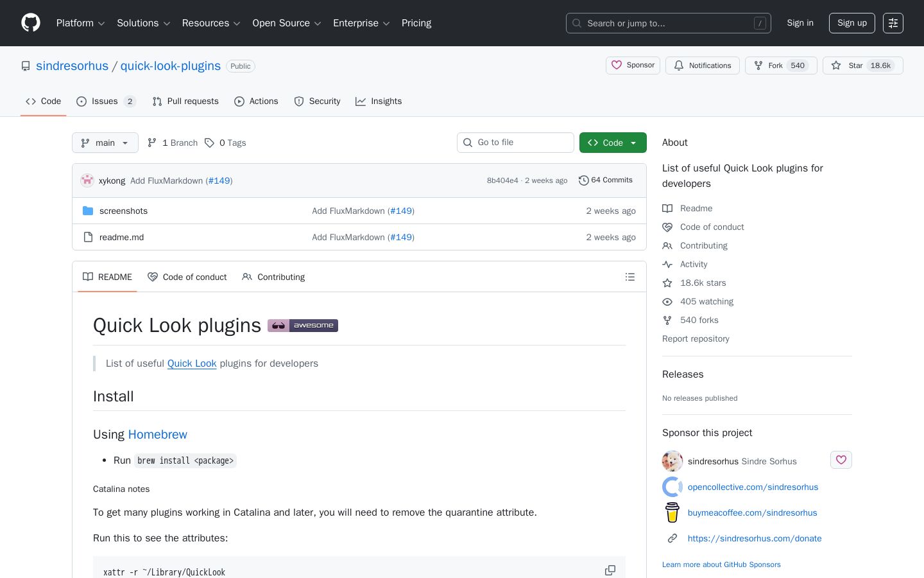This screenshot has width=924, height=578.
Task: Sponsor sindresorhus using the Sponsor button
Action: tap(633, 66)
